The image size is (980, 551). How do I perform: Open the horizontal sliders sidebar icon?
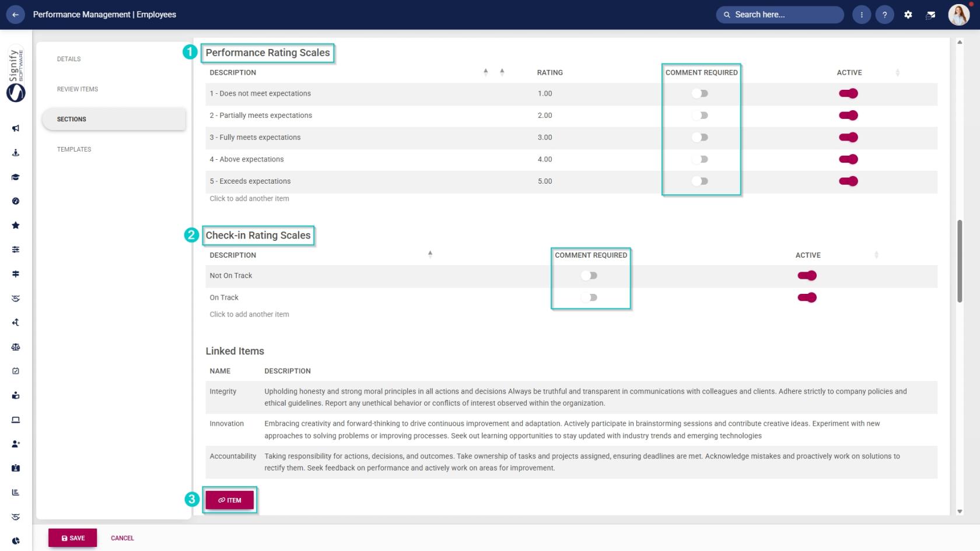tap(16, 250)
